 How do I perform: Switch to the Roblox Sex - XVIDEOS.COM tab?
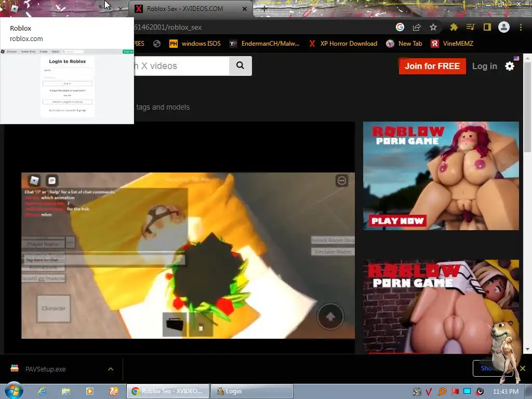[x=190, y=9]
